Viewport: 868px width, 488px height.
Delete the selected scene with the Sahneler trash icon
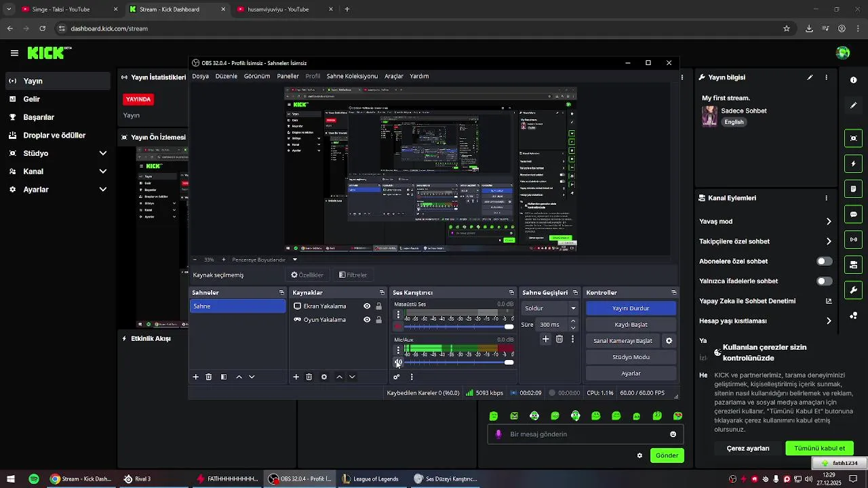[x=209, y=377]
